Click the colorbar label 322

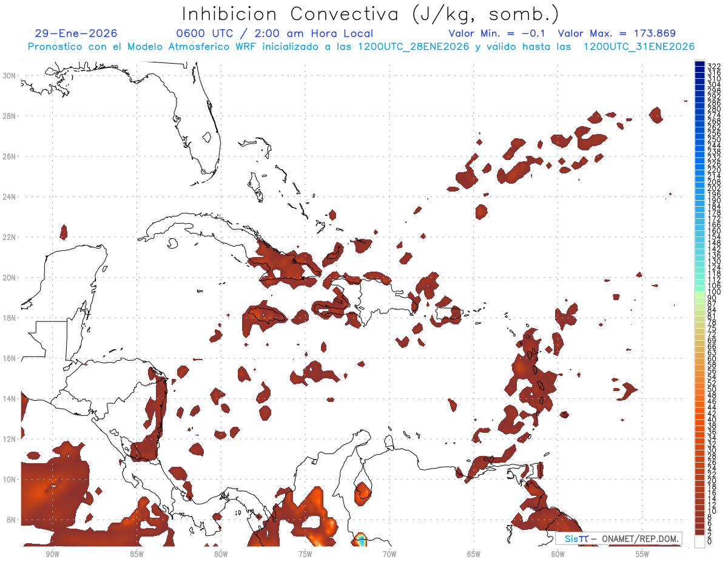coord(714,65)
